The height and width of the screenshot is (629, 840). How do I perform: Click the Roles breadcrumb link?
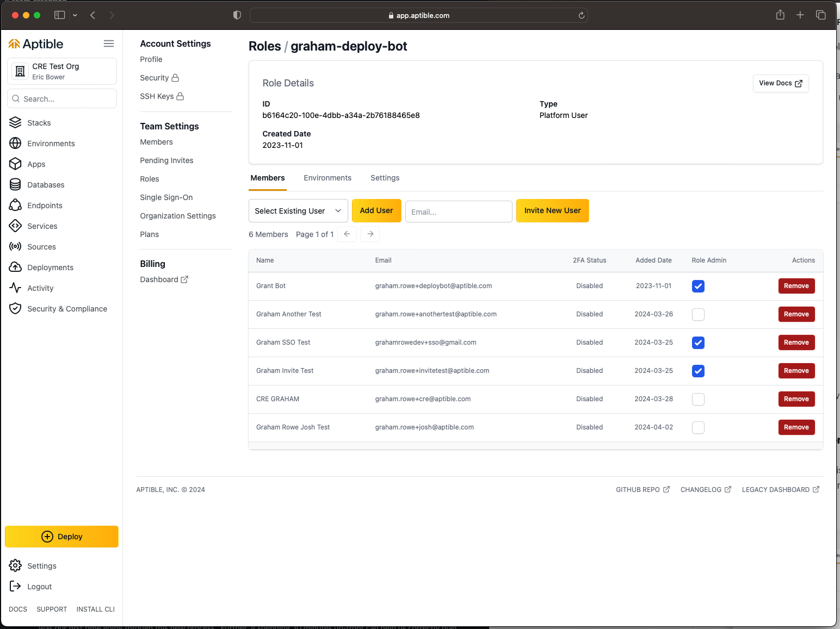[x=265, y=46]
